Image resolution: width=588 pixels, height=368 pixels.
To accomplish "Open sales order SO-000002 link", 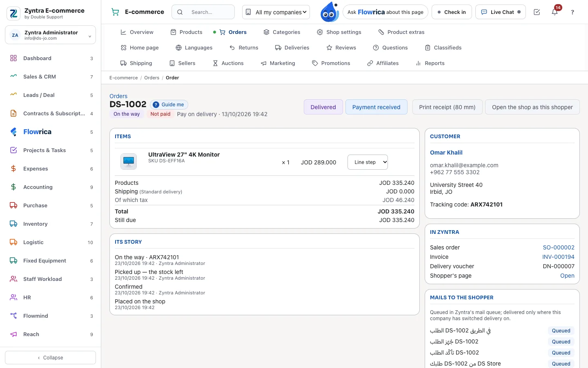I will (558, 247).
